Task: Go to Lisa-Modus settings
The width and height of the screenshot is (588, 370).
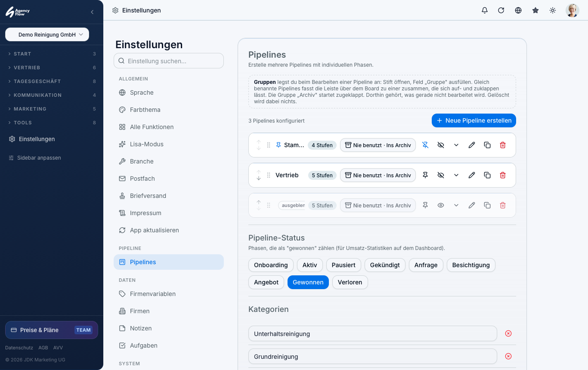Action: [x=169, y=144]
